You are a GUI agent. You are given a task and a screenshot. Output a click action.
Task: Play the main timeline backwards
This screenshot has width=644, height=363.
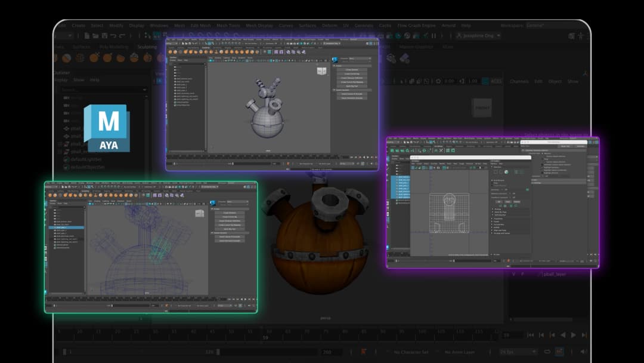click(563, 335)
